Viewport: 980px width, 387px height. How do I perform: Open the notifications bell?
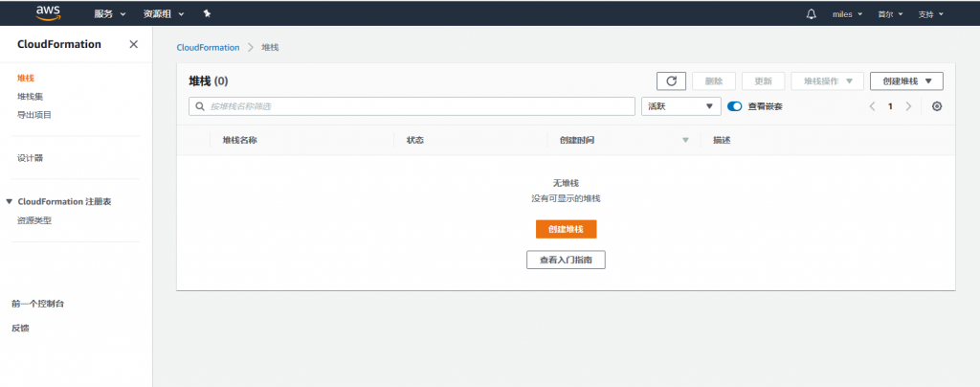tap(812, 13)
